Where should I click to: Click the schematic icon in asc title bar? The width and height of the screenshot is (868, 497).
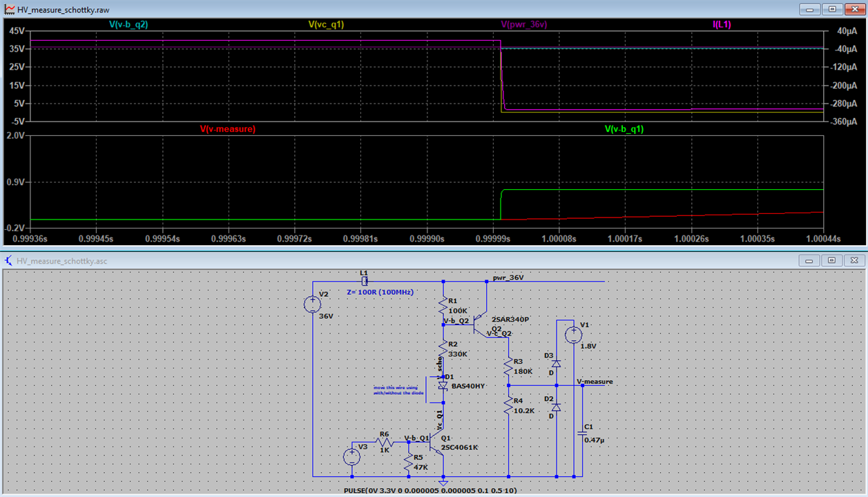7,260
